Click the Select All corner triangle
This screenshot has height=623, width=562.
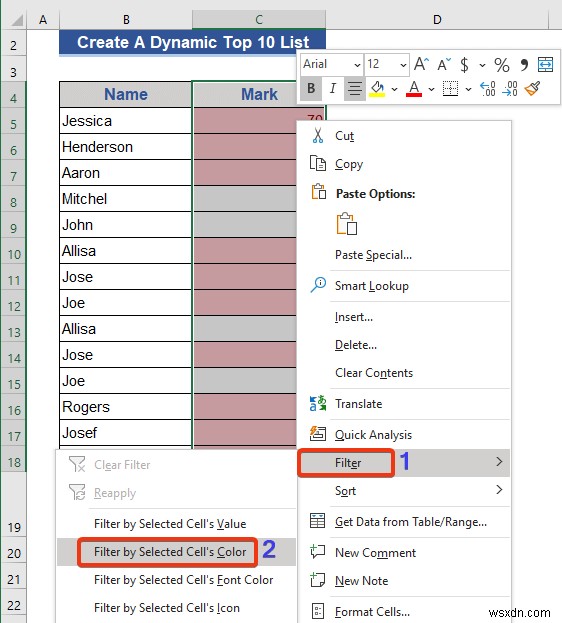click(17, 19)
